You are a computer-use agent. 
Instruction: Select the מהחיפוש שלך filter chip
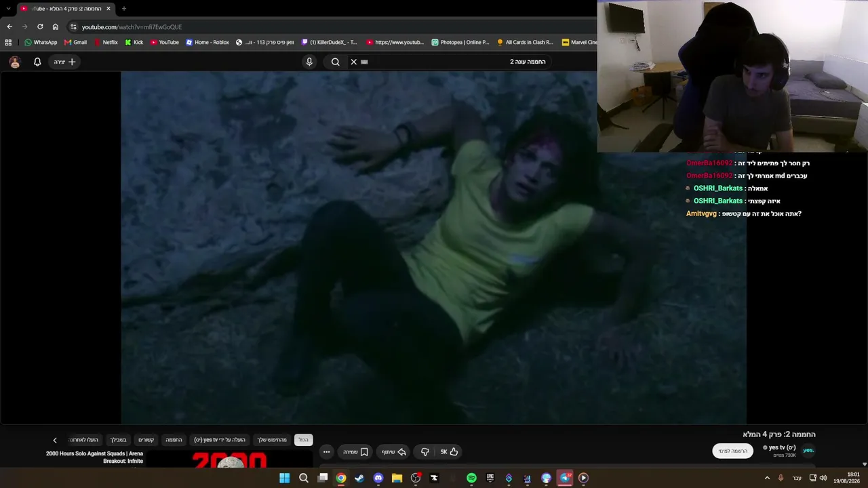(x=272, y=440)
